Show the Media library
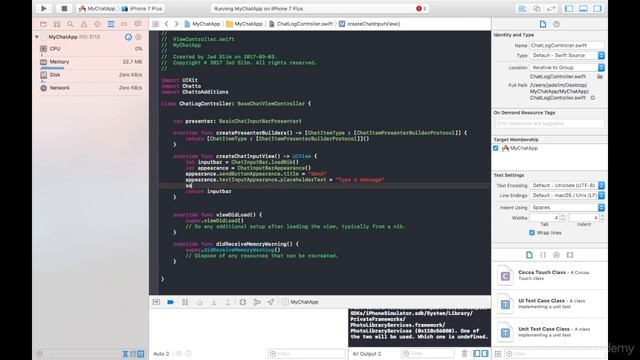Screen dimensions: 640x360 [570, 255]
